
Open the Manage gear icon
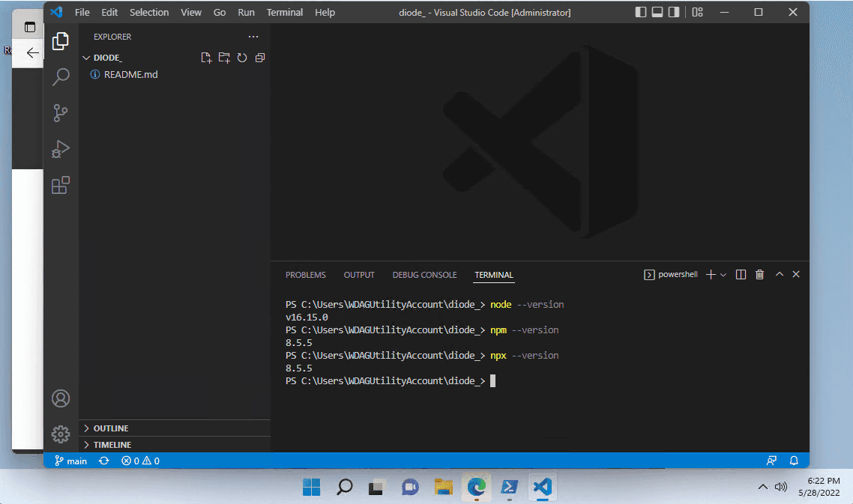[61, 434]
